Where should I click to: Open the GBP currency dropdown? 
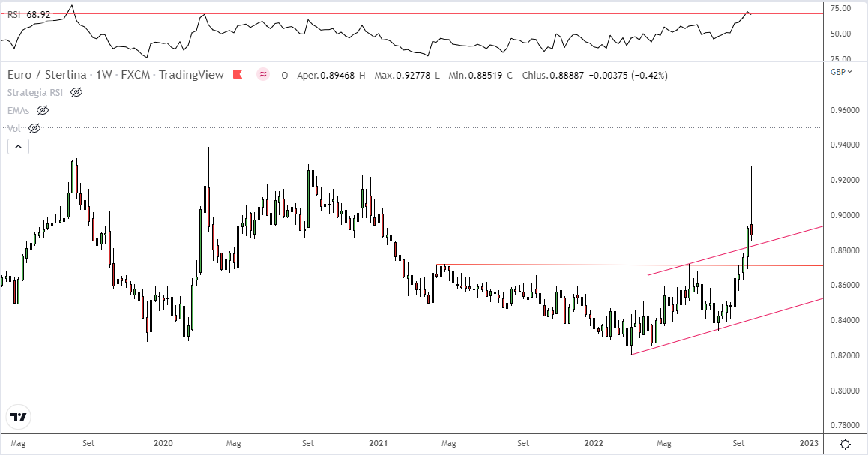pyautogui.click(x=841, y=72)
